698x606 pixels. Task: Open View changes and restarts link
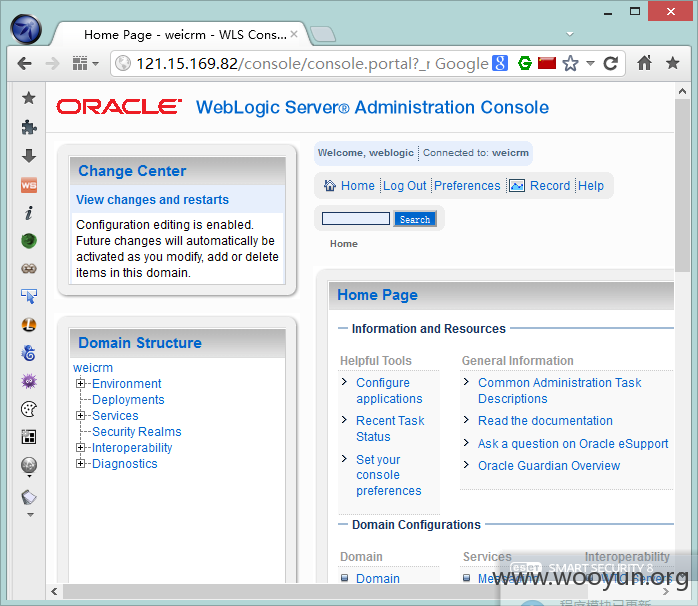pyautogui.click(x=152, y=199)
